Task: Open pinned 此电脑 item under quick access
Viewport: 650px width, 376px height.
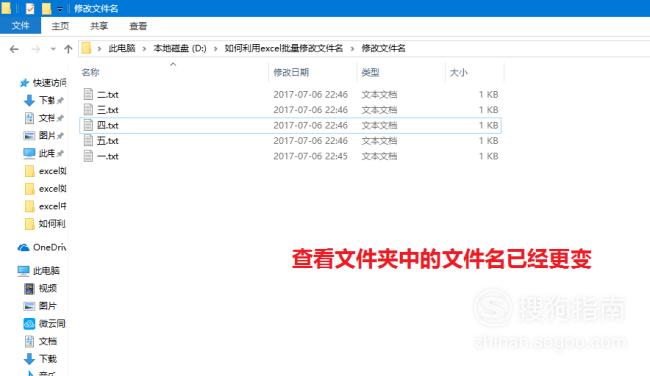Action: tap(46, 153)
